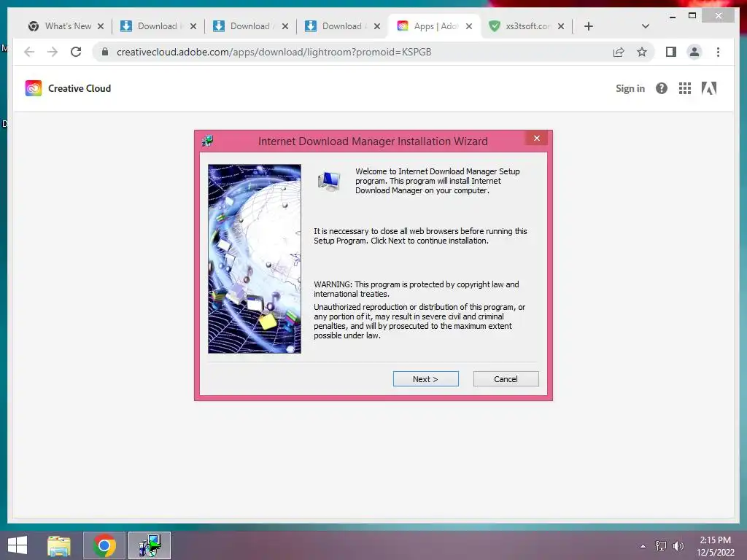Image resolution: width=747 pixels, height=560 pixels.
Task: Select the Apps | Adobe tab
Action: click(x=430, y=26)
